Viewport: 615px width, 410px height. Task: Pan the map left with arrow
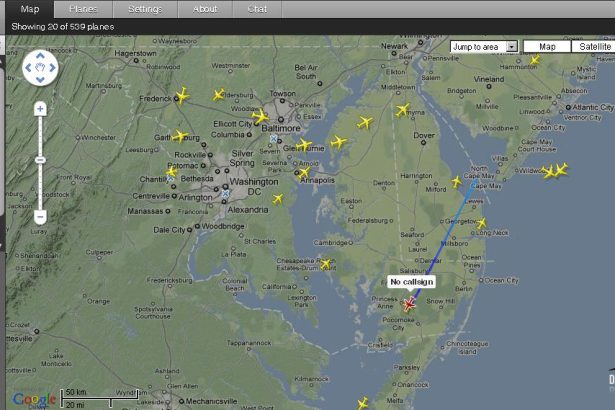(28, 68)
